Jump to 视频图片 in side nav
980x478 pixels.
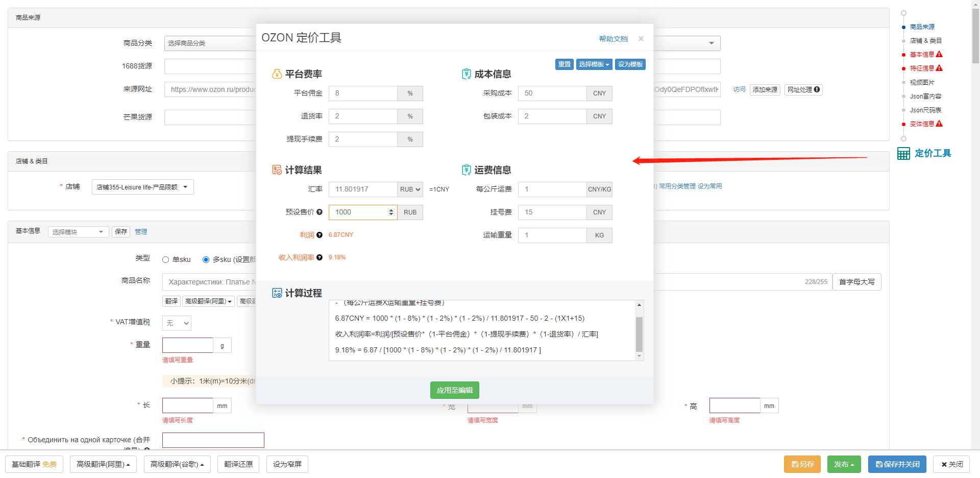922,82
